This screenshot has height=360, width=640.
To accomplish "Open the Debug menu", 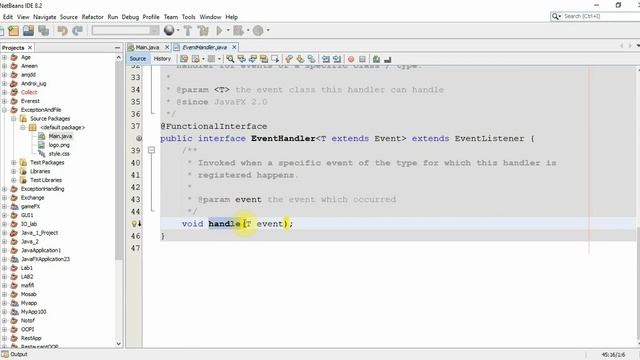I will pyautogui.click(x=130, y=17).
